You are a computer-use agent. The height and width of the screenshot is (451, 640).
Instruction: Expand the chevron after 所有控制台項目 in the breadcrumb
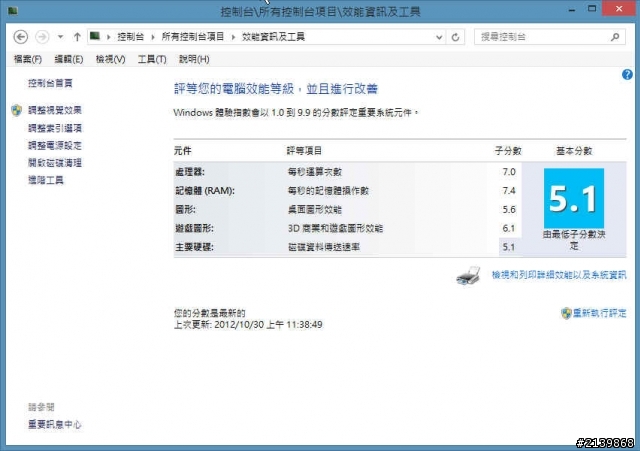pos(233,37)
